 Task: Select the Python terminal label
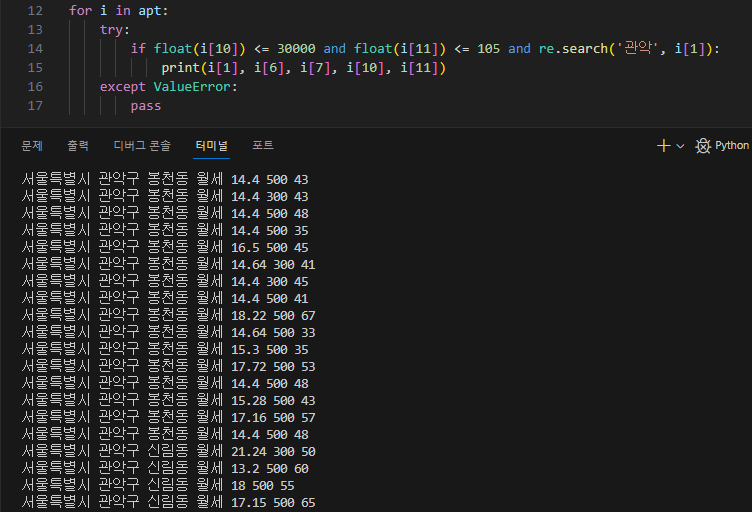(732, 145)
